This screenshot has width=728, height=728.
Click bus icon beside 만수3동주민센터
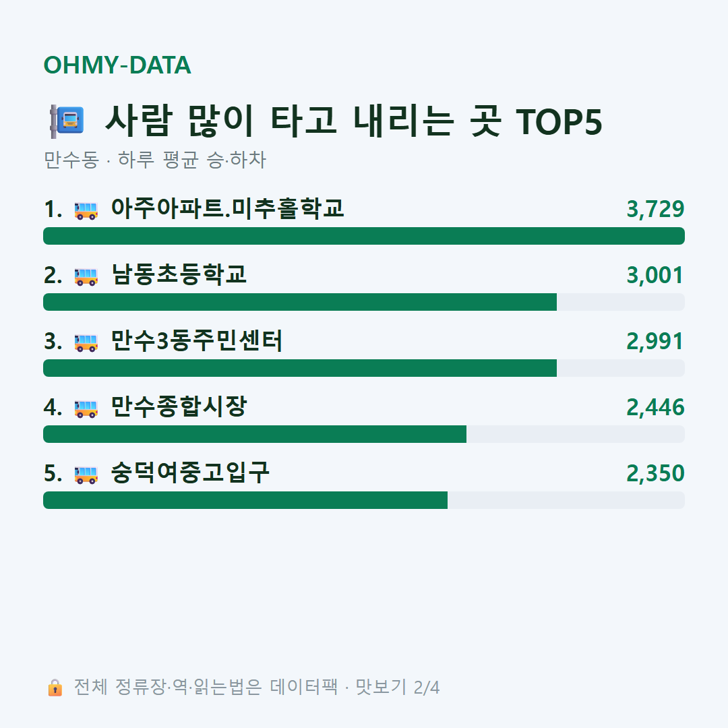(x=86, y=342)
